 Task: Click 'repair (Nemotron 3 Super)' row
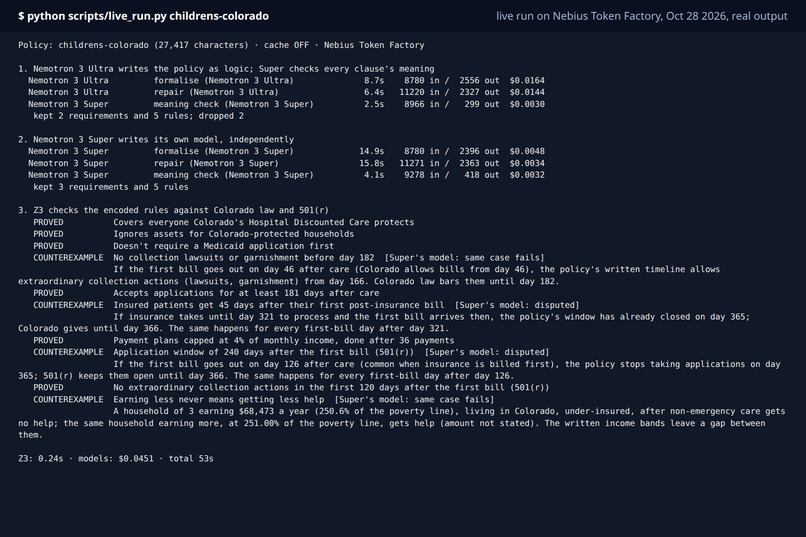[x=286, y=163]
